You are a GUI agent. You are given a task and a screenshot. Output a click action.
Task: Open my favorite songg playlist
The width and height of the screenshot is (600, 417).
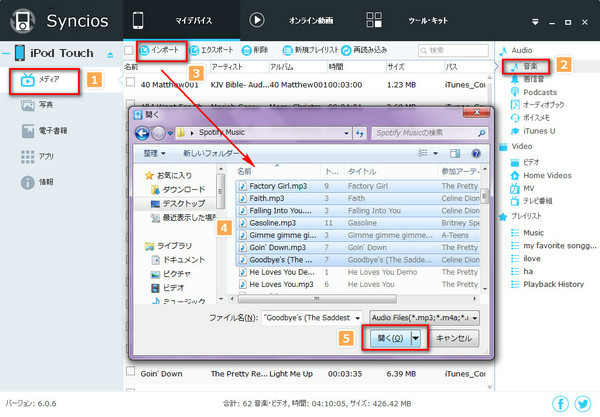pos(554,246)
